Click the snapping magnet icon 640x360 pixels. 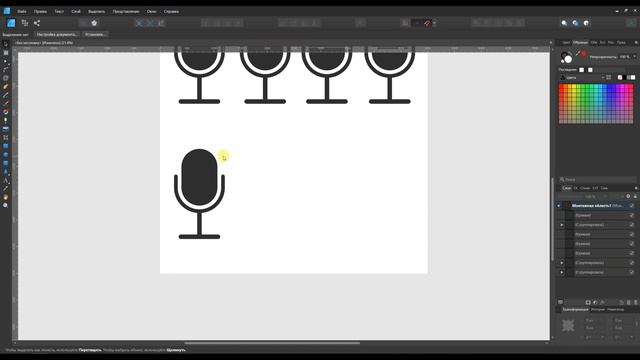coord(427,23)
